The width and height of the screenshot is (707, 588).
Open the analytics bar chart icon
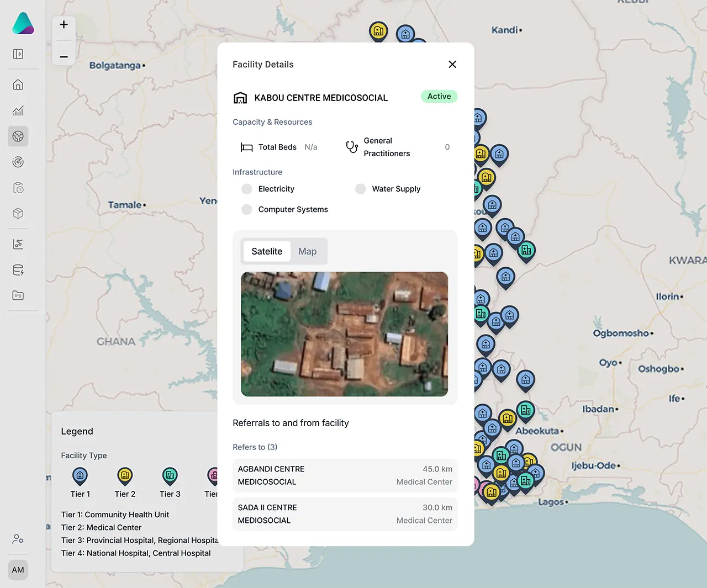(x=18, y=111)
